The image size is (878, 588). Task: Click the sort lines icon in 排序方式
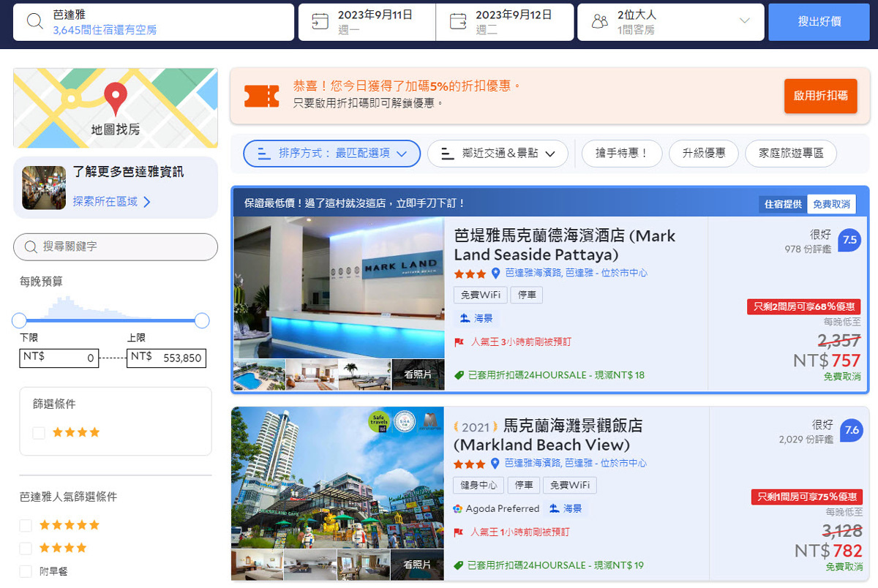point(265,154)
